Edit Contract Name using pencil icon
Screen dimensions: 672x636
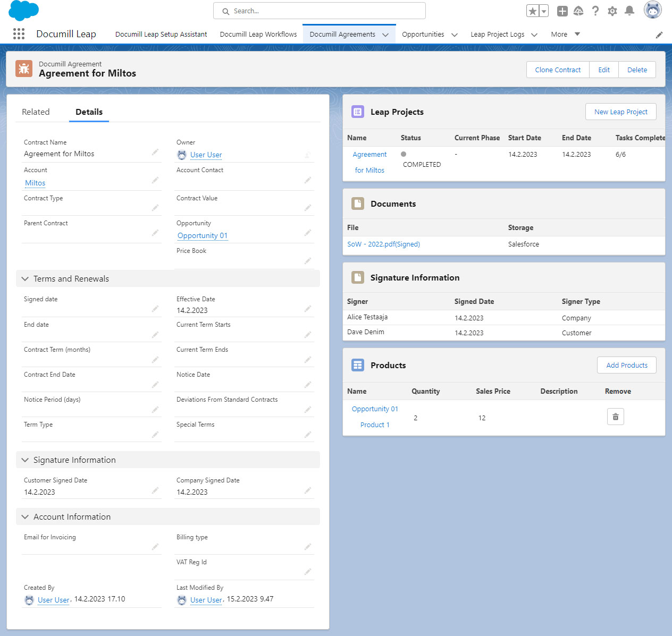(155, 152)
